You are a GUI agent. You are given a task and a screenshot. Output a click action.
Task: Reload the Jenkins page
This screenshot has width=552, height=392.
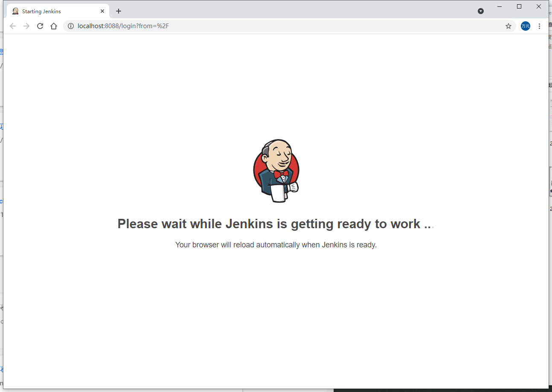tap(40, 26)
